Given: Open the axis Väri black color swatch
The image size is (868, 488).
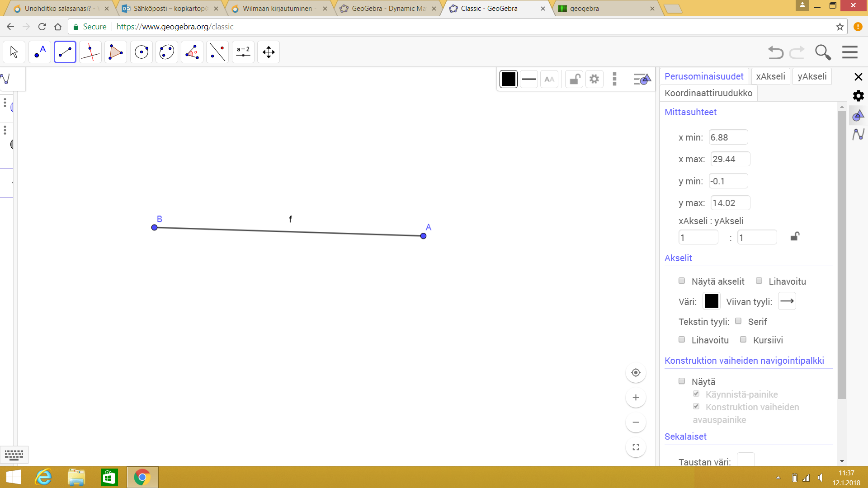Looking at the screenshot, I should tap(711, 301).
